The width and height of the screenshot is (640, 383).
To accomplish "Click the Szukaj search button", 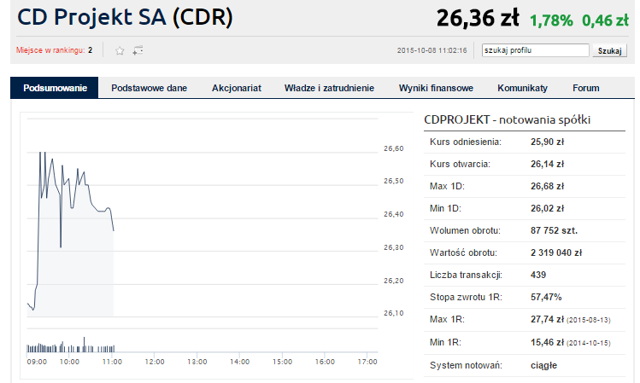I will point(609,51).
